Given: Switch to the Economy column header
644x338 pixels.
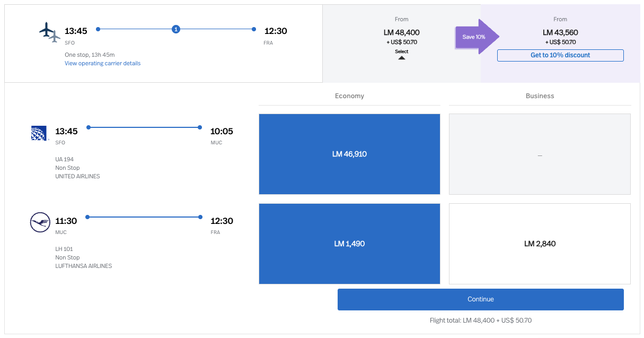Looking at the screenshot, I should [349, 96].
